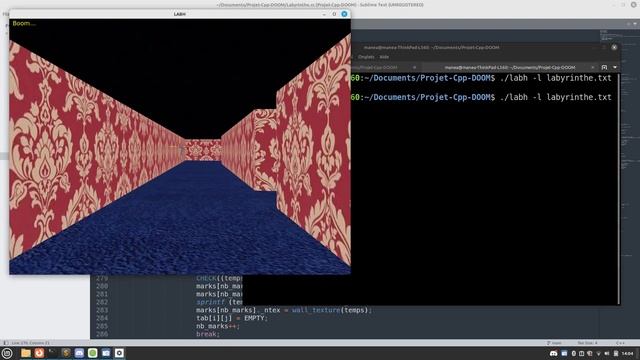Minimize the LABH game window
Screen dimensions: 640x360
pos(324,14)
